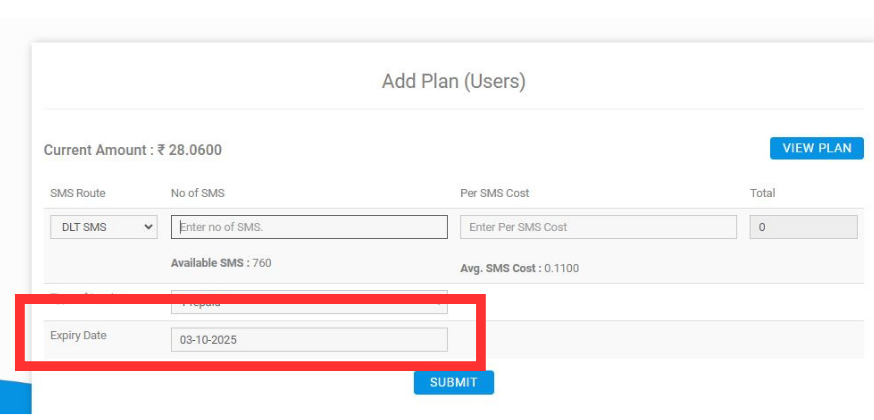Submit the Add Plan form
Image resolution: width=874 pixels, height=420 pixels.
pos(453,382)
